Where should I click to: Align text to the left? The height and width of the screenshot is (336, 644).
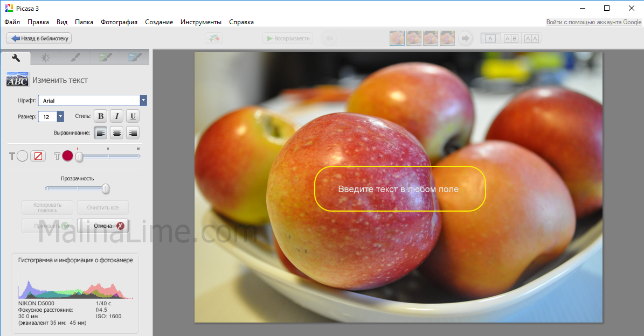coord(100,132)
